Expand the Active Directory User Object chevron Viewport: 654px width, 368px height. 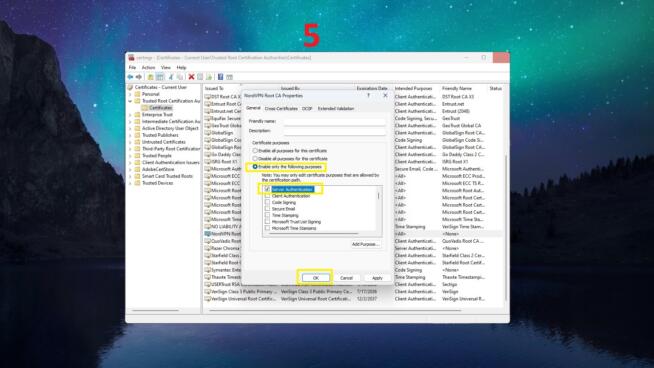click(130, 129)
